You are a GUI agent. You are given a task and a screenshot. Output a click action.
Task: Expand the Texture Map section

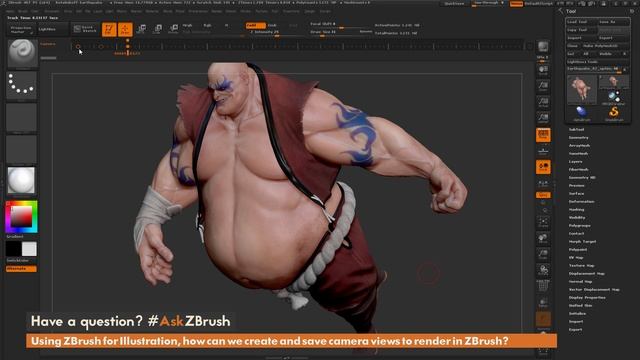582,265
